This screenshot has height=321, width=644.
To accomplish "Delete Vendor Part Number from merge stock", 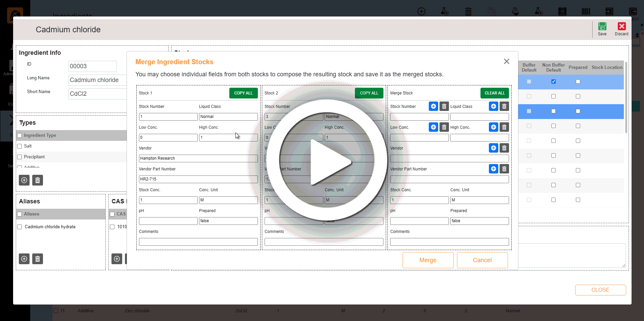I will pos(504,169).
